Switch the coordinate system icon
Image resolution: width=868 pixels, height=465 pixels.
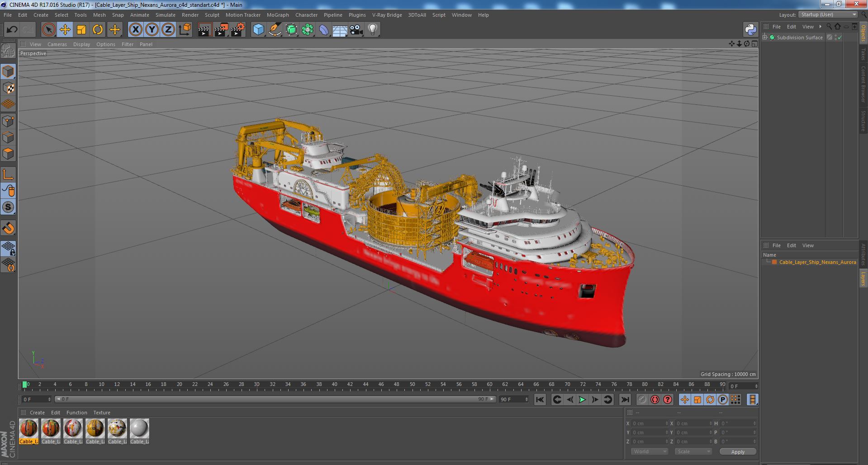pyautogui.click(x=185, y=30)
